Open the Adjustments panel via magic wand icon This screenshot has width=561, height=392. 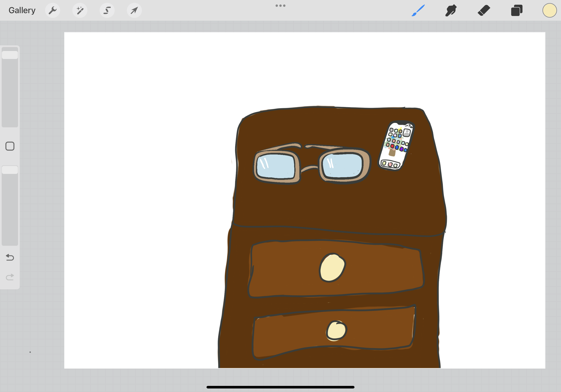(x=80, y=10)
